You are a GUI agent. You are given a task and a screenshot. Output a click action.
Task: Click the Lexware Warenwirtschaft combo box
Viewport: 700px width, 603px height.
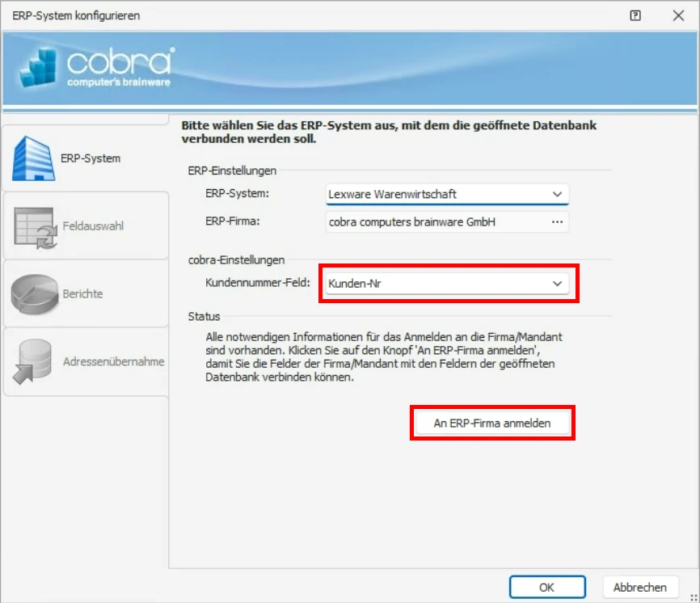point(447,194)
